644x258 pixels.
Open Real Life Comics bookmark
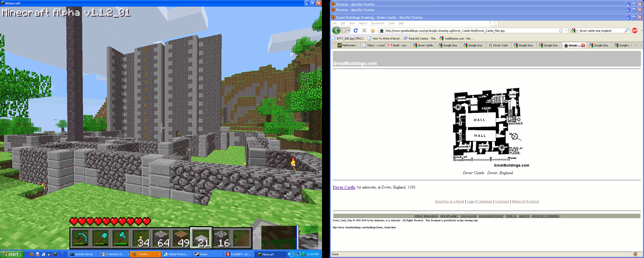[421, 39]
